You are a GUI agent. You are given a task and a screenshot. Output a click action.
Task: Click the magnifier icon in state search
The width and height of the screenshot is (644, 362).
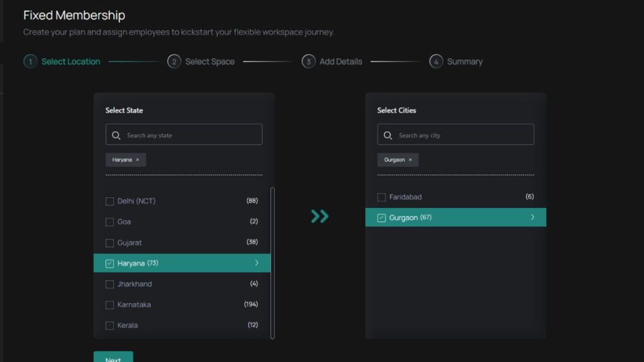pyautogui.click(x=116, y=135)
